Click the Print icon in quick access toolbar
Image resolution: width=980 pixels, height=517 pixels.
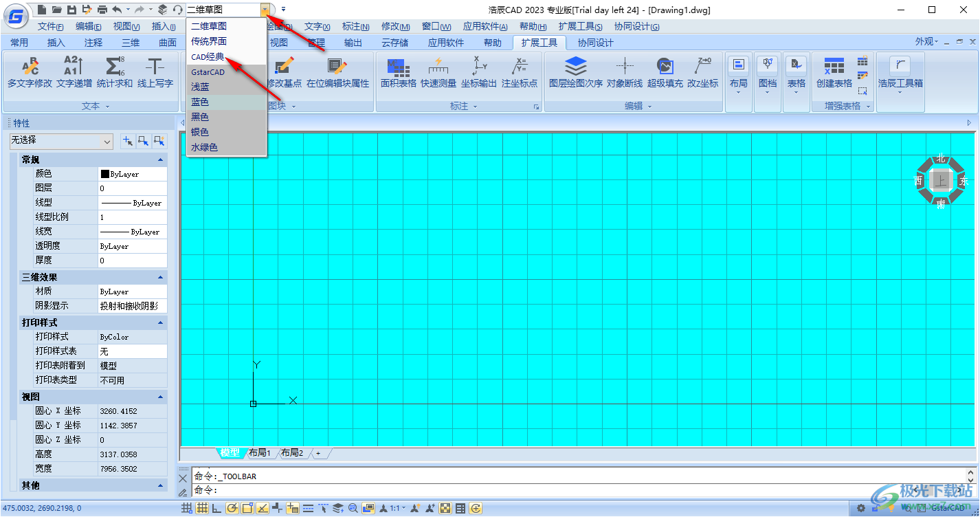coord(102,10)
